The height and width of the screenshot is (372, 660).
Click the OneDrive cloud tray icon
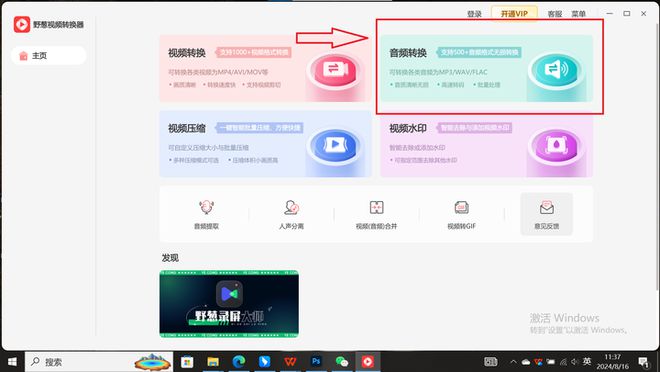526,362
